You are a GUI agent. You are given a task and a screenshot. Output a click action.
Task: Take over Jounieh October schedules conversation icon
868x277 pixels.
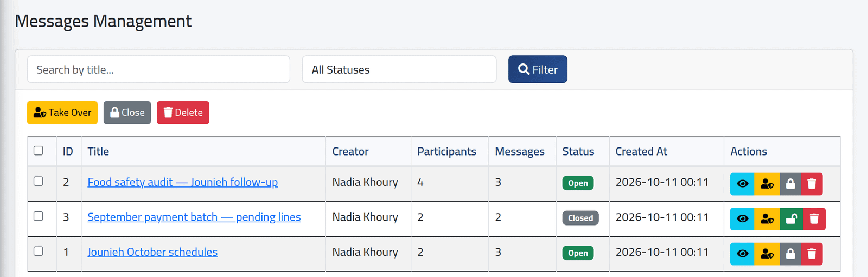pos(767,254)
